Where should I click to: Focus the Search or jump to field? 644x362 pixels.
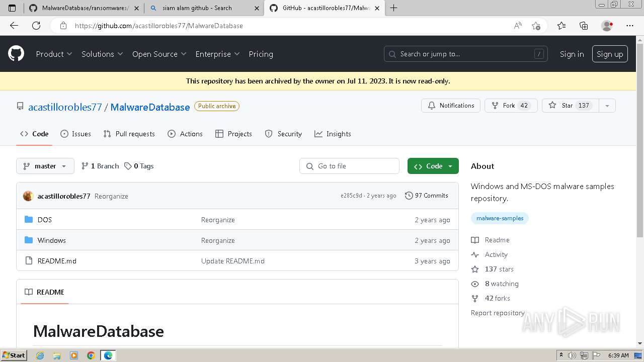466,54
